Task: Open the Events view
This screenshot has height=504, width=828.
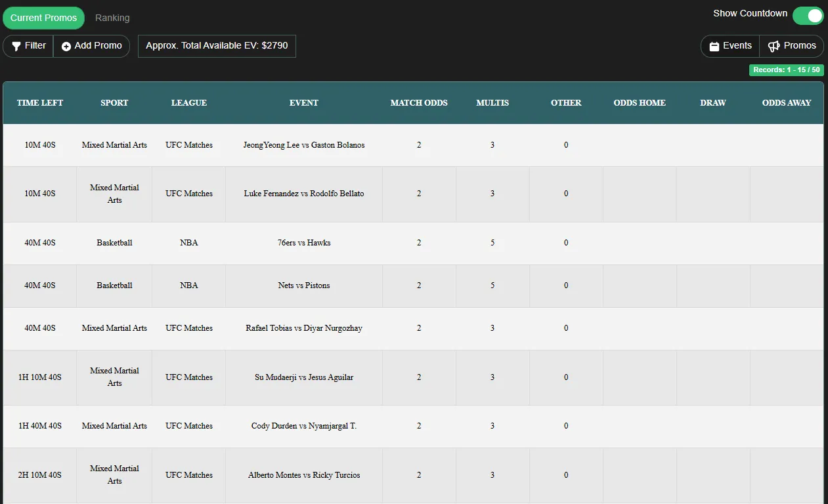Action: tap(729, 46)
